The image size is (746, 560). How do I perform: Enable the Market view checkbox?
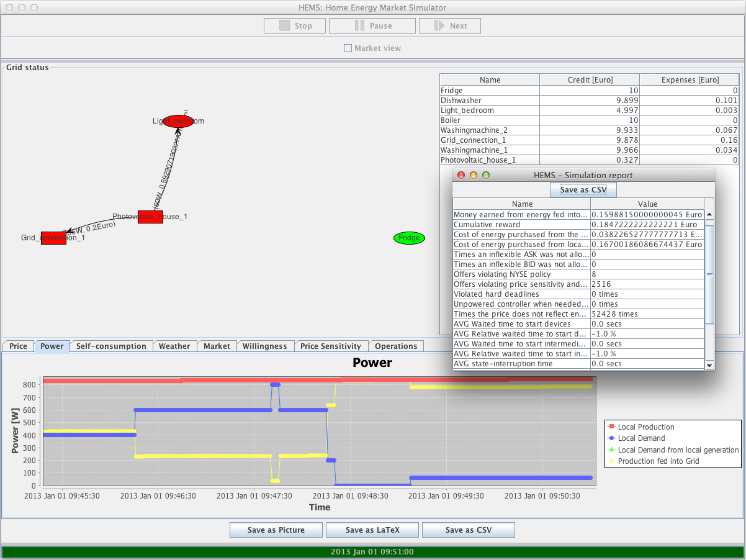pos(348,48)
